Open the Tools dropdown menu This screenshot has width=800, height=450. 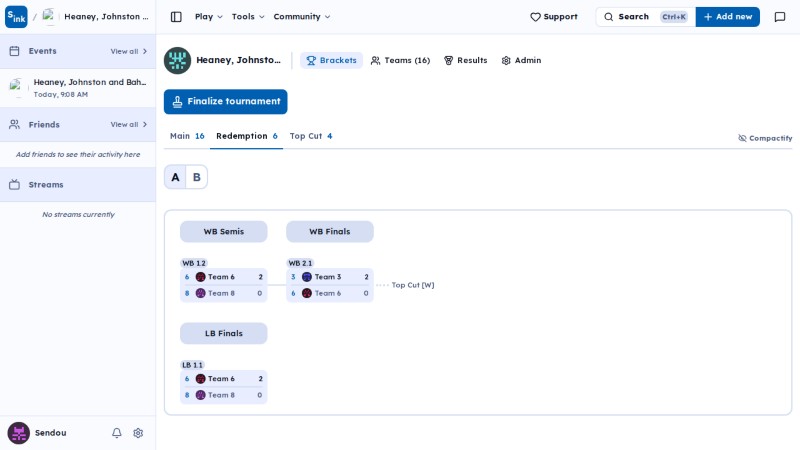coord(248,17)
